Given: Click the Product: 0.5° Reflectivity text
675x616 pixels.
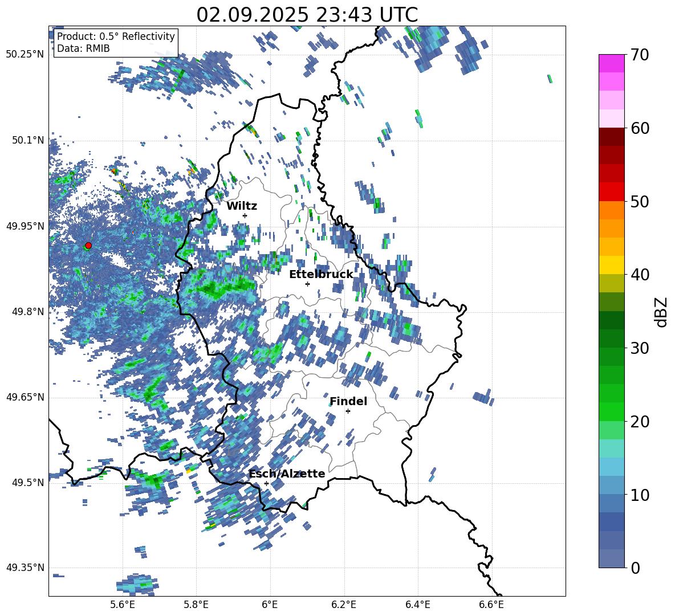Looking at the screenshot, I should 116,36.
